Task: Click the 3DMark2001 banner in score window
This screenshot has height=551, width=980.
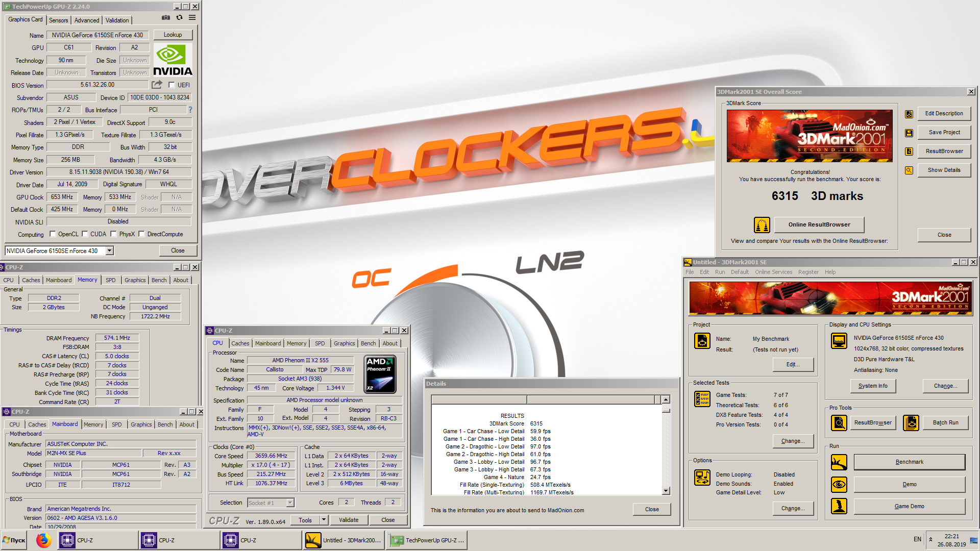Action: pyautogui.click(x=810, y=136)
